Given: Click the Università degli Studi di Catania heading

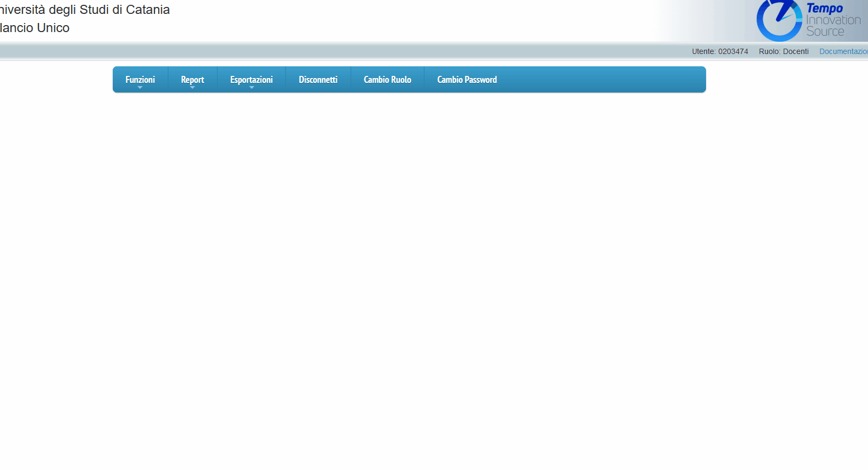Looking at the screenshot, I should pyautogui.click(x=85, y=10).
